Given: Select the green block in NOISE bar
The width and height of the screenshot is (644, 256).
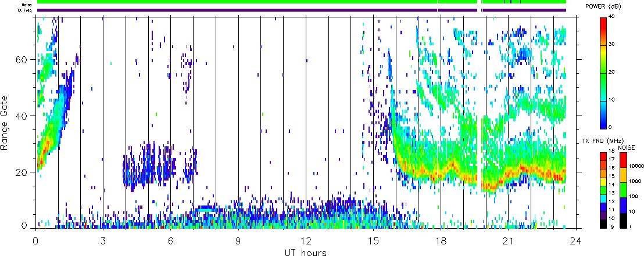Looking at the screenshot, I should coord(623,190).
